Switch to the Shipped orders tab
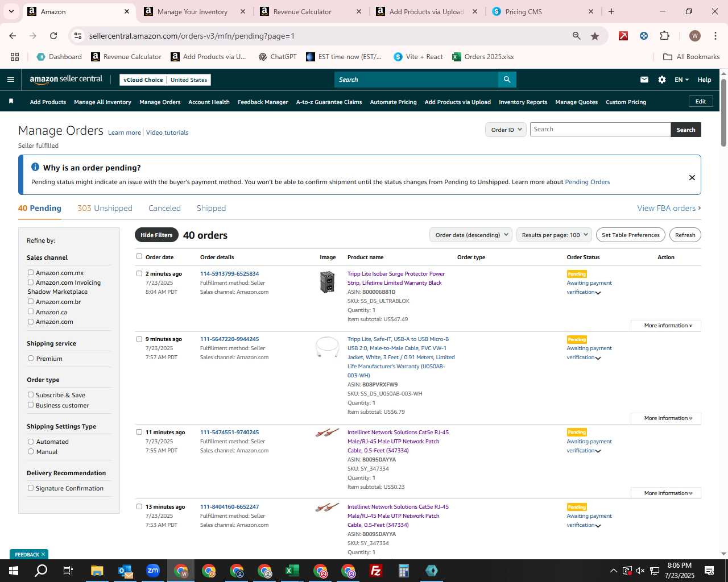 pos(211,208)
